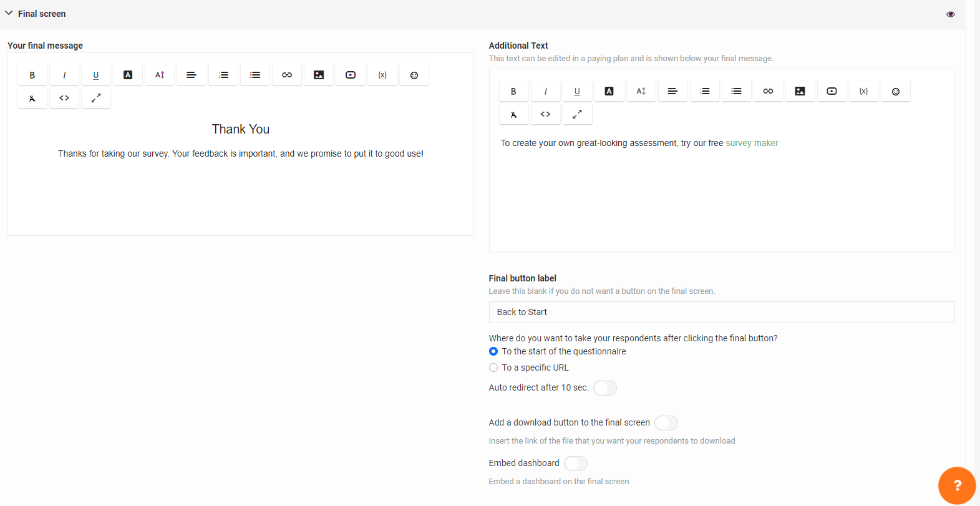Image resolution: width=980 pixels, height=506 pixels.
Task: Insert image in the final message editor
Action: [319, 75]
